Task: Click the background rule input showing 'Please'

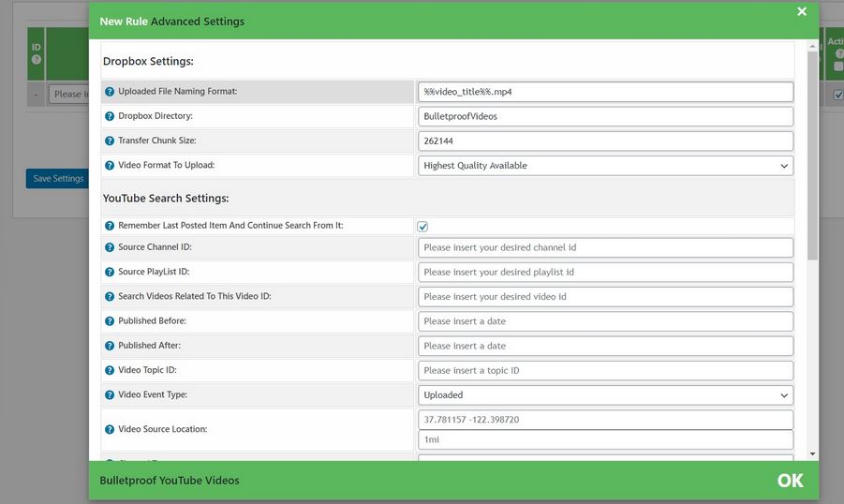Action: [x=69, y=95]
